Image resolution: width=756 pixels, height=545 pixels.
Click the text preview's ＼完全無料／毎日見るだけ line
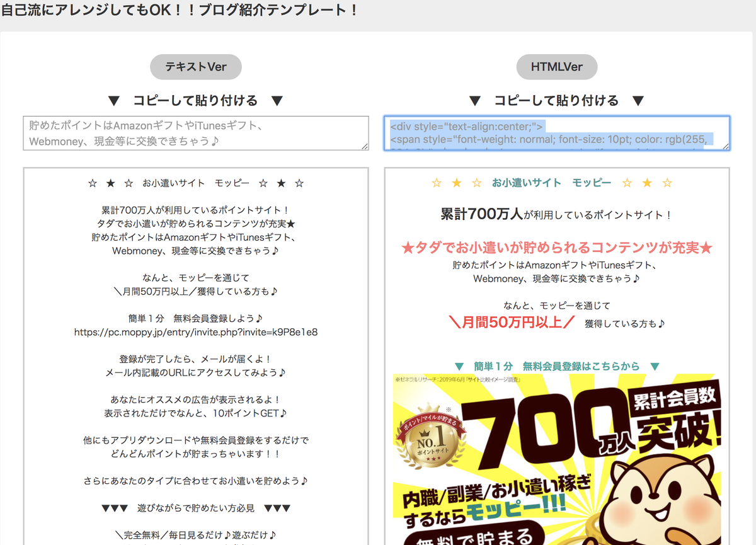196,535
